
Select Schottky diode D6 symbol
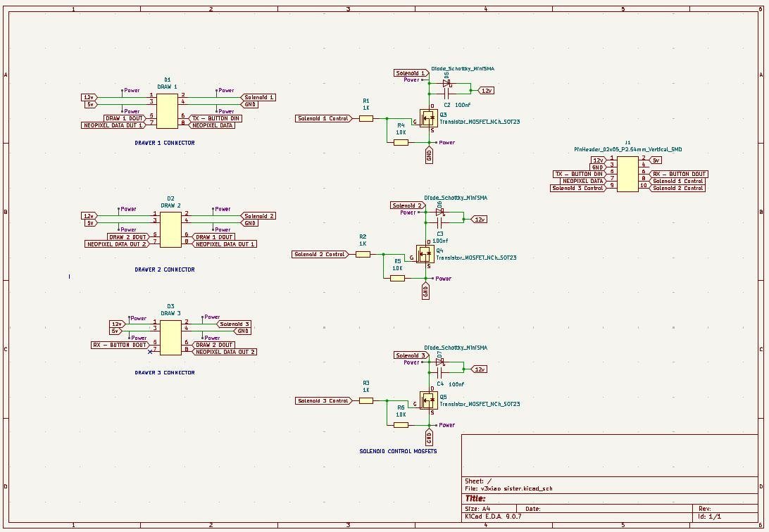click(x=440, y=212)
